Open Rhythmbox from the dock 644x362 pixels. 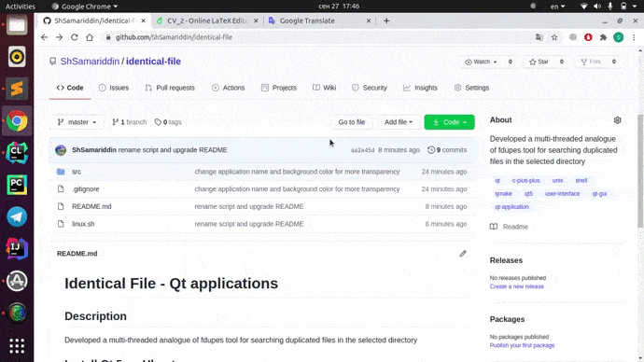(17, 57)
